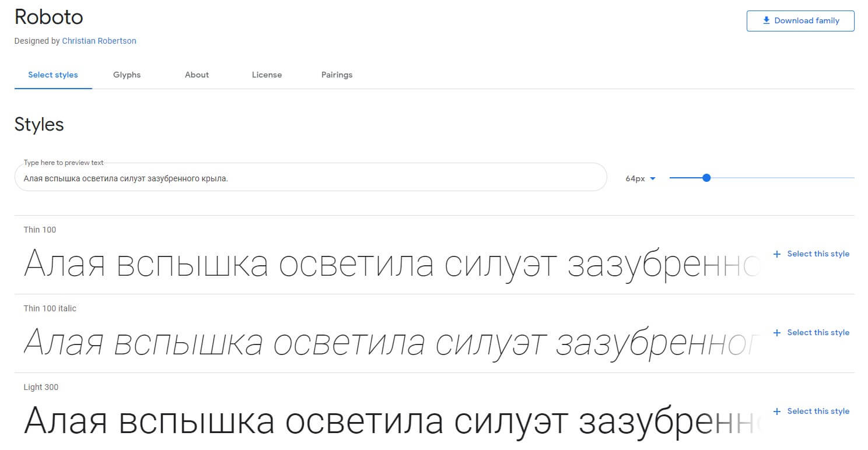Screen dimensions: 868x450
Task: Click the Download family button
Action: (800, 20)
